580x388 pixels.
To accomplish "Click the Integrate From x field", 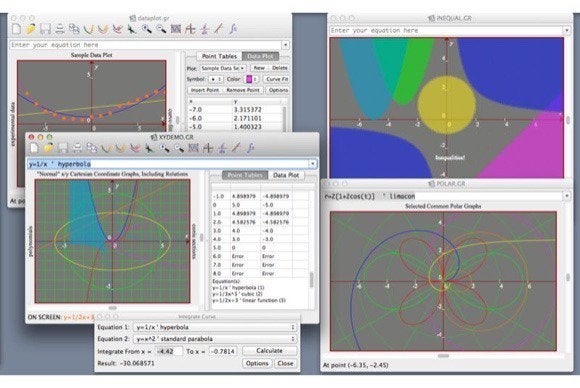I will 169,351.
